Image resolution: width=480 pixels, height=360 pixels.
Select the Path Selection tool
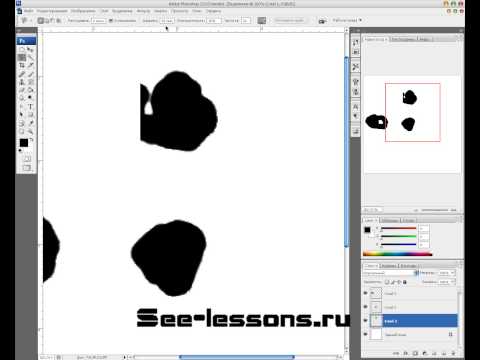(x=22, y=115)
